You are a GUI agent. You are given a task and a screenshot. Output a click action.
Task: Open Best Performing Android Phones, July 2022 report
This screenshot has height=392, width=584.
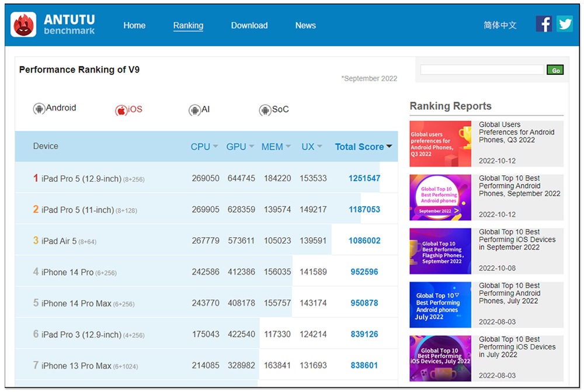509,293
